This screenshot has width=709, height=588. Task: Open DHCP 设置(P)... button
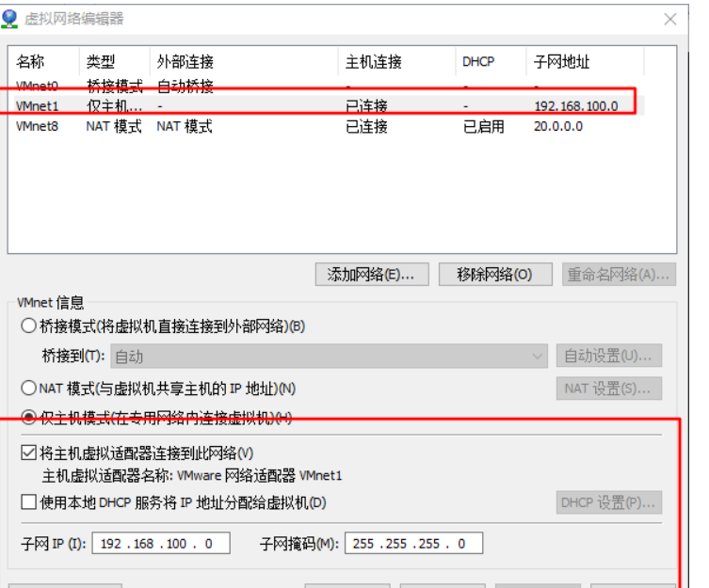pyautogui.click(x=608, y=502)
